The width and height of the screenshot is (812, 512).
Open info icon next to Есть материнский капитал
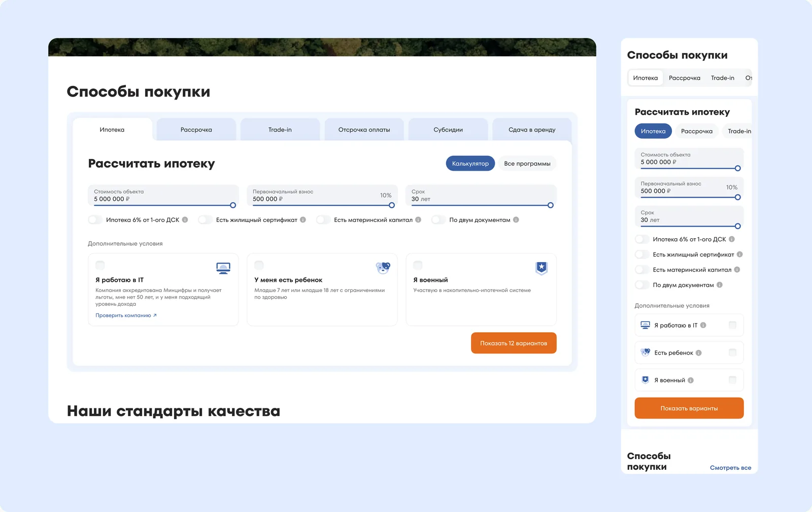click(x=417, y=220)
